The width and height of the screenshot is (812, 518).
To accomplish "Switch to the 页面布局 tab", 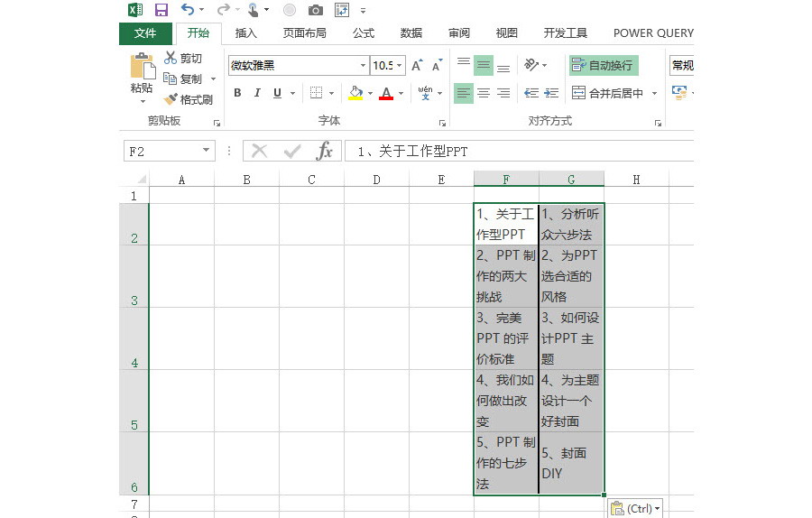I will 305,33.
